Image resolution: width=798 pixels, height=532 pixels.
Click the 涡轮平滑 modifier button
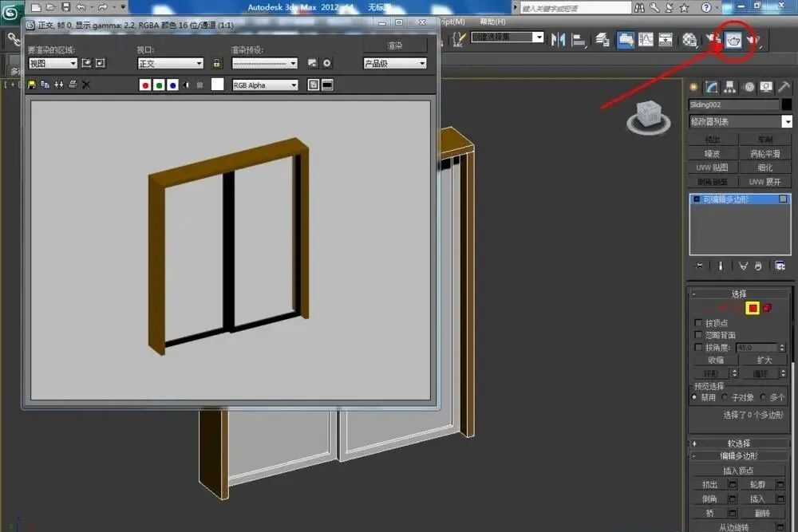pyautogui.click(x=765, y=154)
